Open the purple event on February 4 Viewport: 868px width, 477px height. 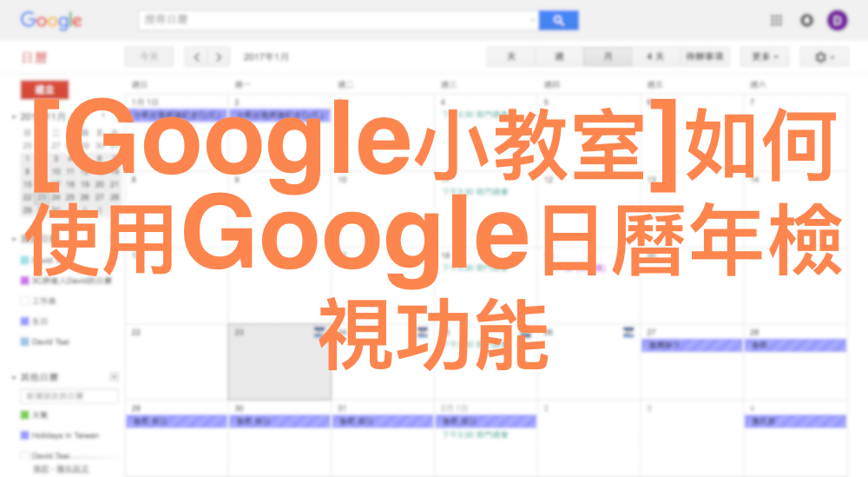[795, 421]
